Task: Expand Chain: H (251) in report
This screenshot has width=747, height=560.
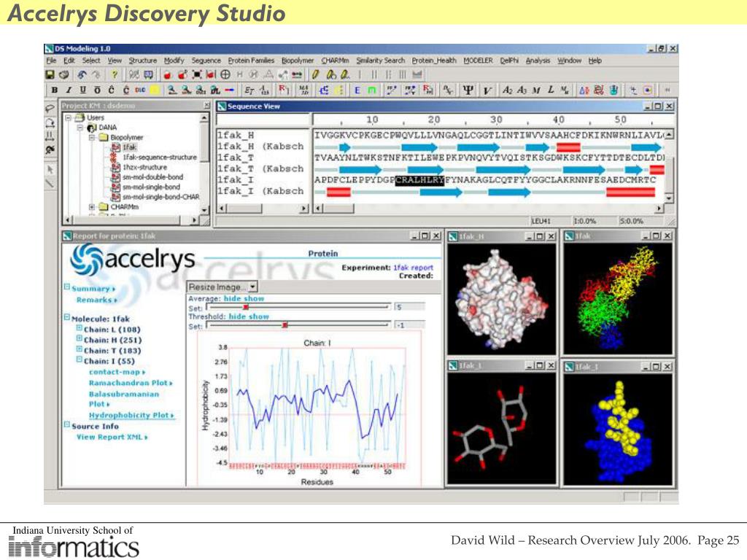Action: 80,338
